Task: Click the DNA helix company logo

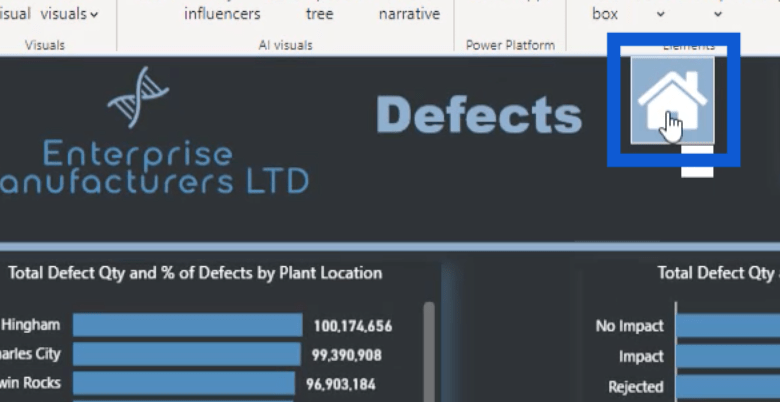Action: [138, 98]
